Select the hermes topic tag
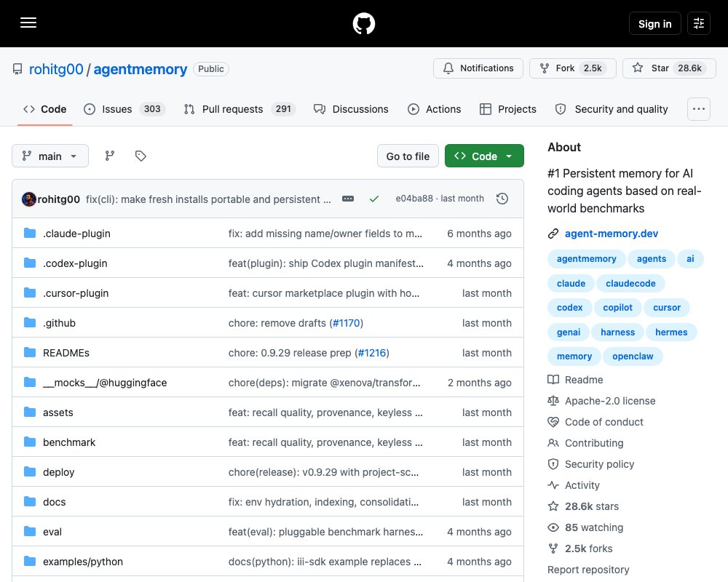 coord(671,332)
